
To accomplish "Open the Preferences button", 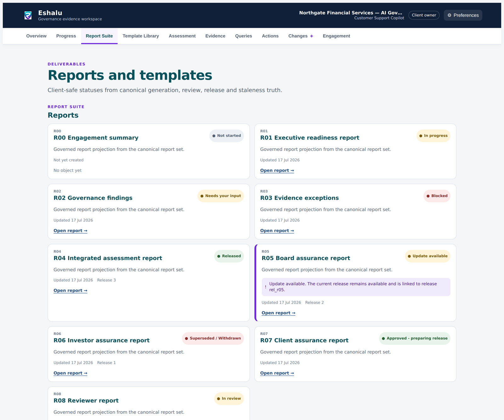I will 463,15.
